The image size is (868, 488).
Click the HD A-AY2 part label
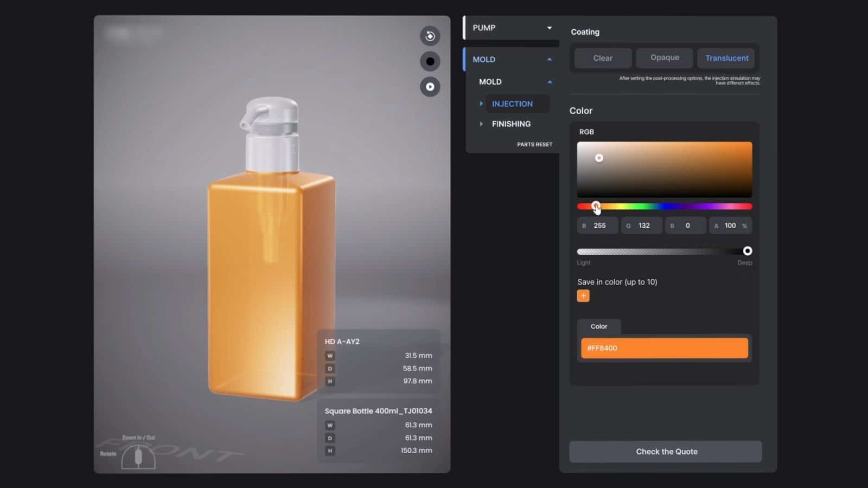[342, 342]
